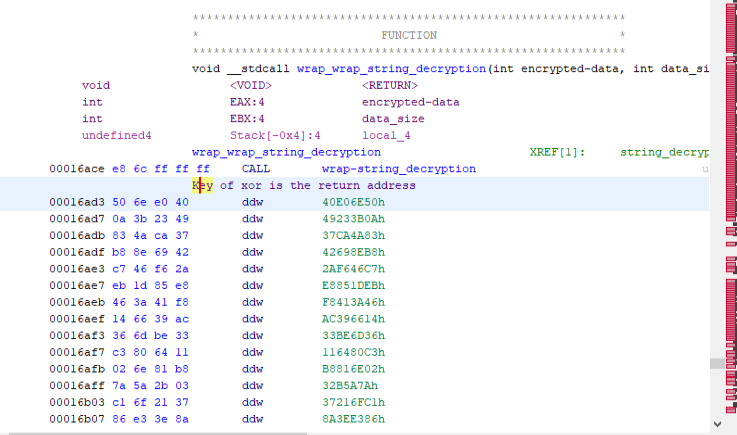Select address 00016ace
Viewport: 737px width, 435px height.
pos(77,169)
